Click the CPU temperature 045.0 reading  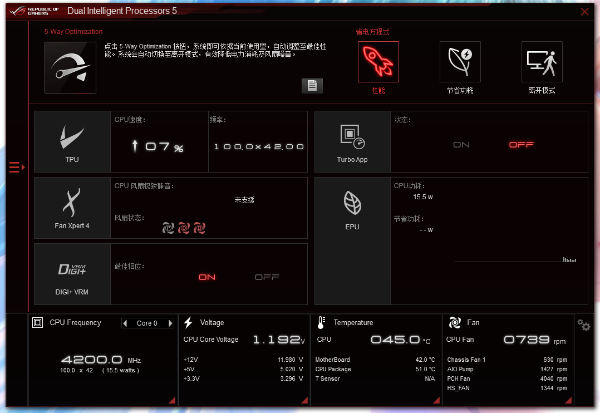click(400, 340)
